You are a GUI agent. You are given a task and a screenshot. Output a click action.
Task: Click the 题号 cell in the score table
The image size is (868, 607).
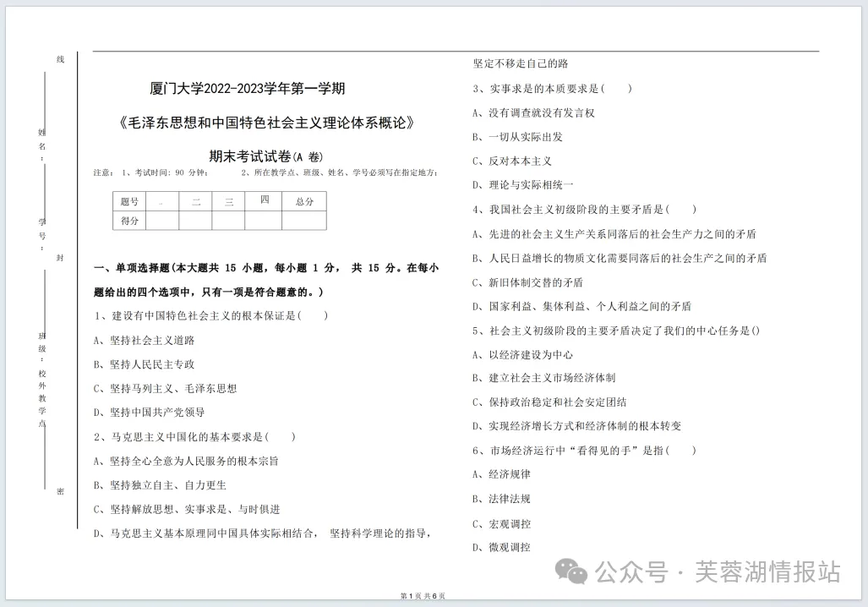click(129, 201)
